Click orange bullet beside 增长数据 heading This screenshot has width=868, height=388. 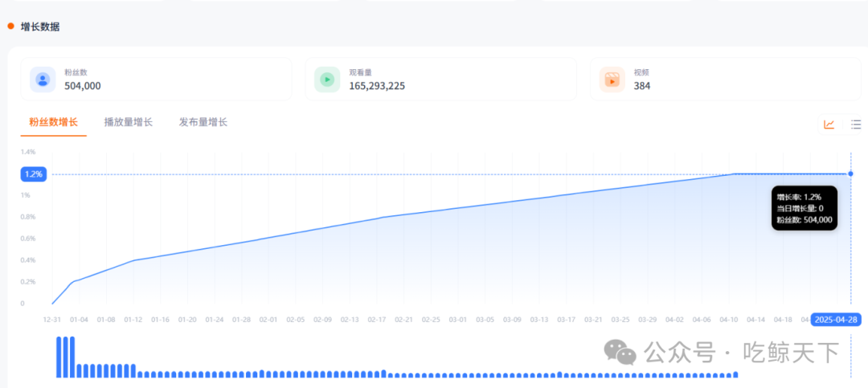10,27
